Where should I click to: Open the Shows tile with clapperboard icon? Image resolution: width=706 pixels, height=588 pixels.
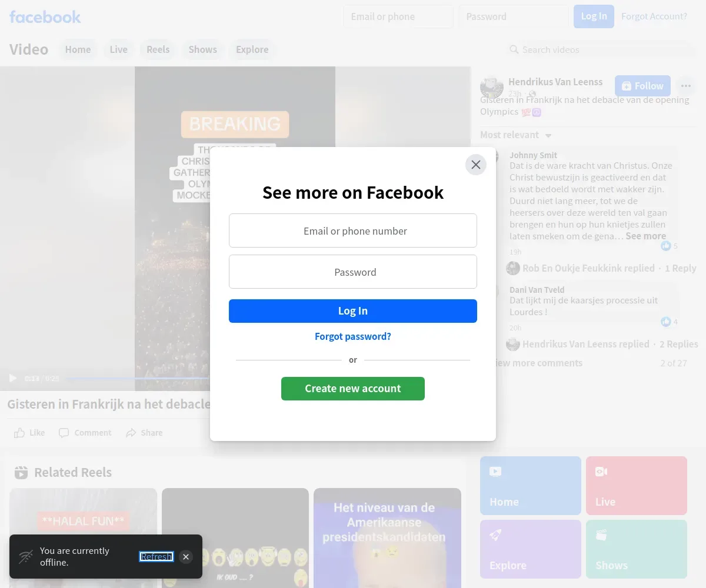pos(637,549)
